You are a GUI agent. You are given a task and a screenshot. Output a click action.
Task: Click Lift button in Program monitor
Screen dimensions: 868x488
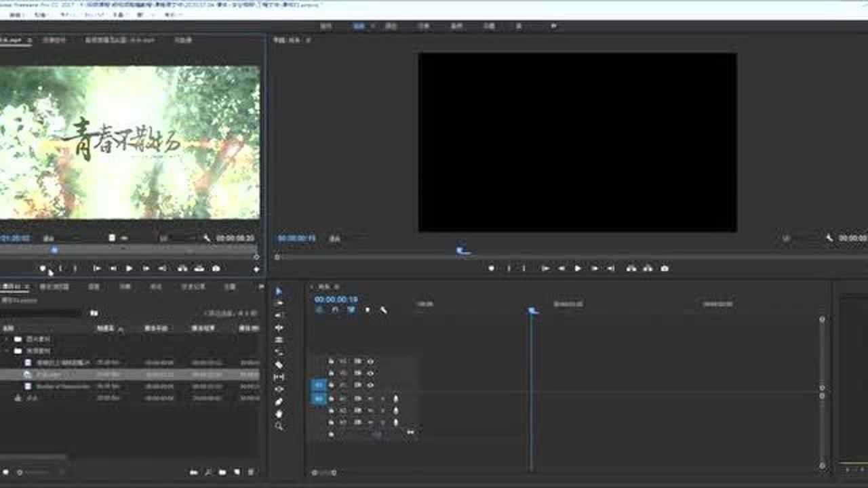631,268
